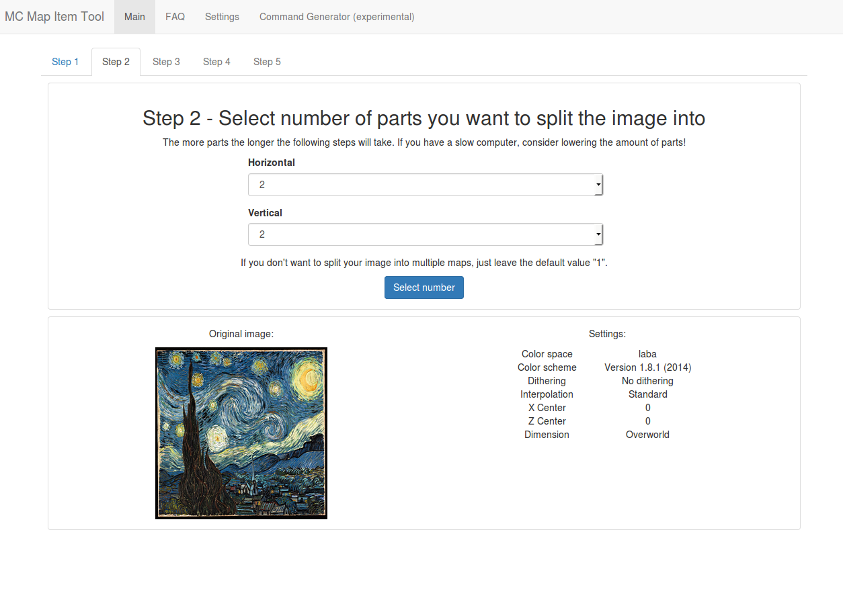The height and width of the screenshot is (616, 843).
Task: Click the Starry Night original image thumbnail
Action: 241,433
